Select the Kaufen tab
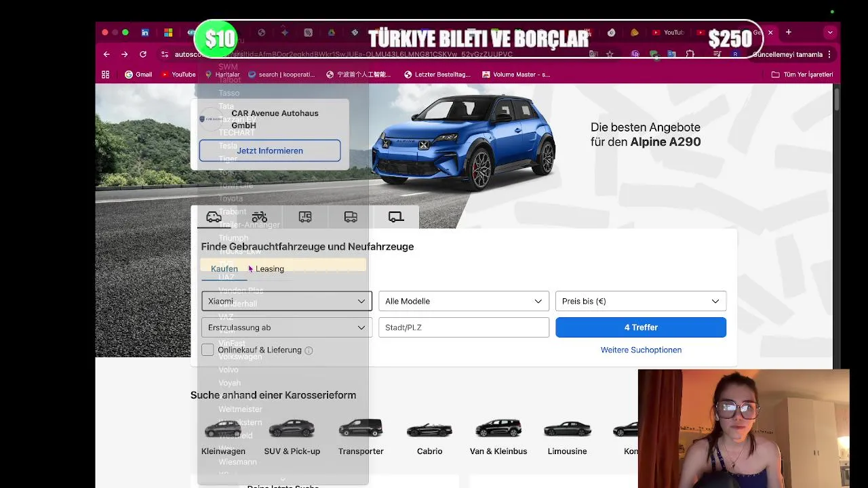868x488 pixels. pos(224,269)
